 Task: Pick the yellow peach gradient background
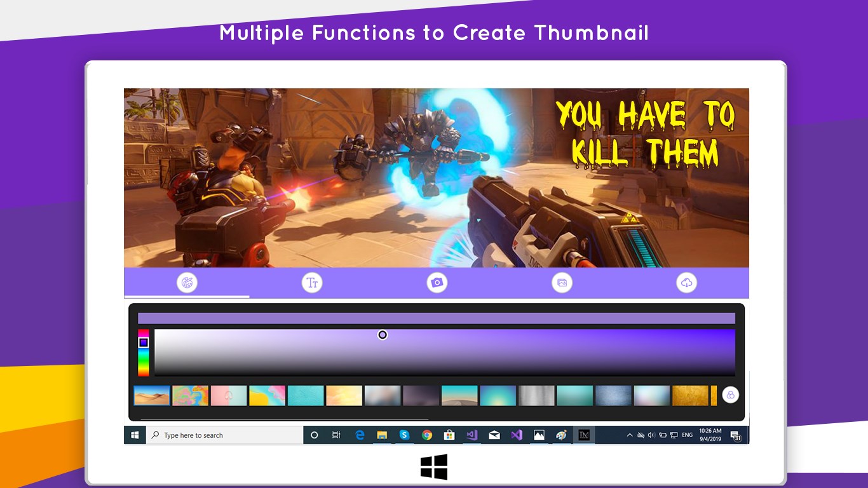coord(344,395)
